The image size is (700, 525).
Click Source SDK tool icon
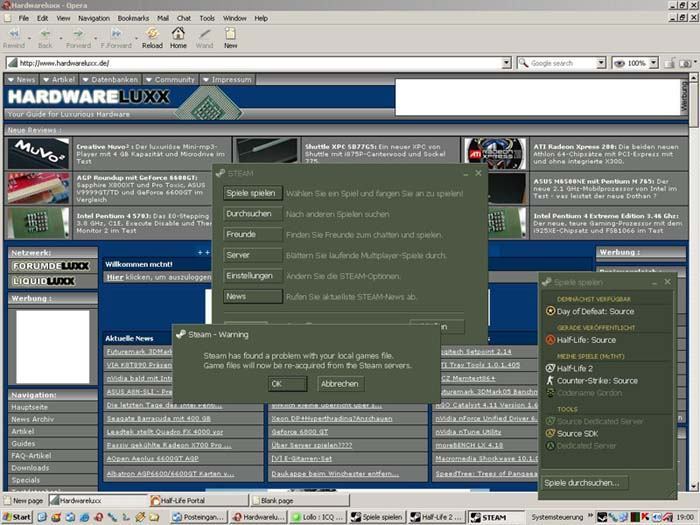pyautogui.click(x=550, y=433)
